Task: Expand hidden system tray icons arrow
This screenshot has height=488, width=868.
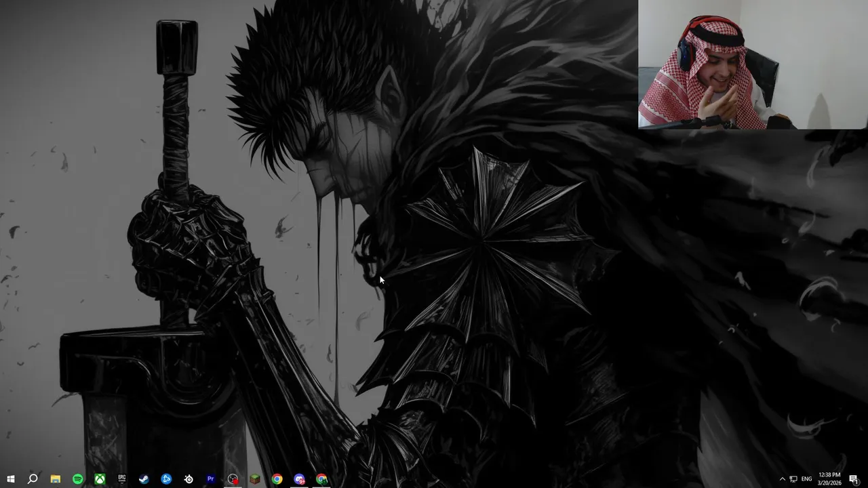Action: click(782, 479)
